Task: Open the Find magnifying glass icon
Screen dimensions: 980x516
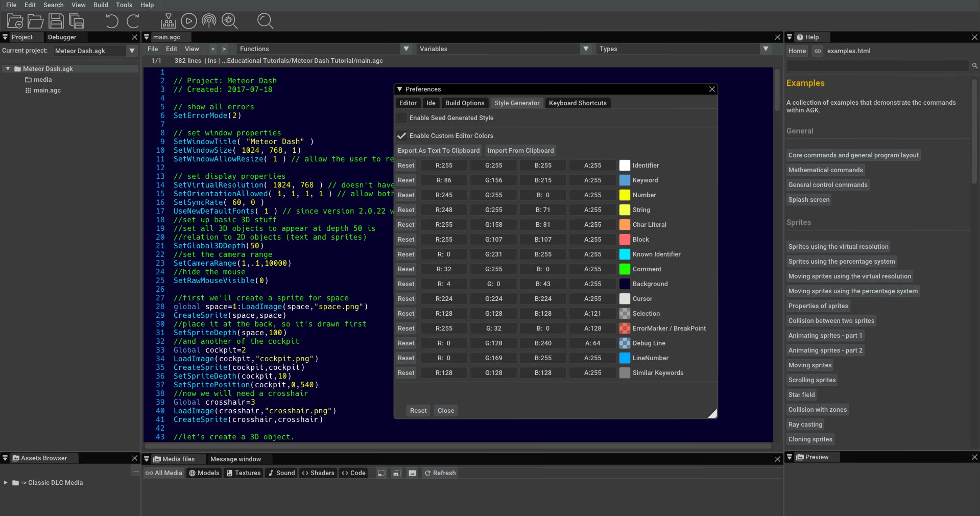Action: click(265, 21)
